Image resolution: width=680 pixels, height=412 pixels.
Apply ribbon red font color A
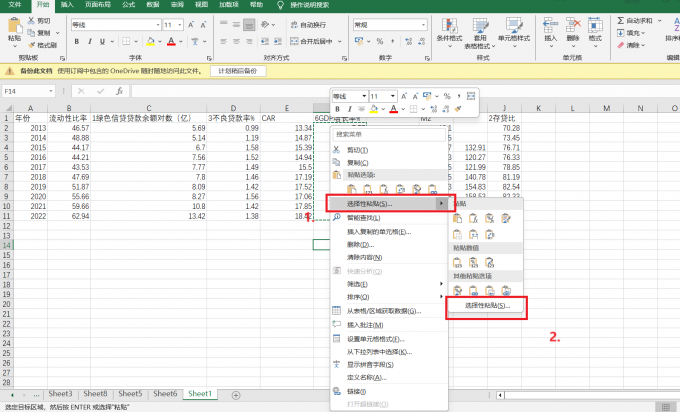[x=171, y=41]
